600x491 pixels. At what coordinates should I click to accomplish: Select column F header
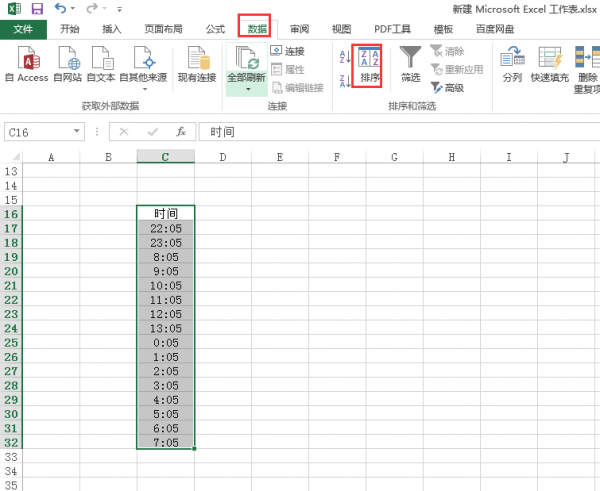[x=337, y=157]
